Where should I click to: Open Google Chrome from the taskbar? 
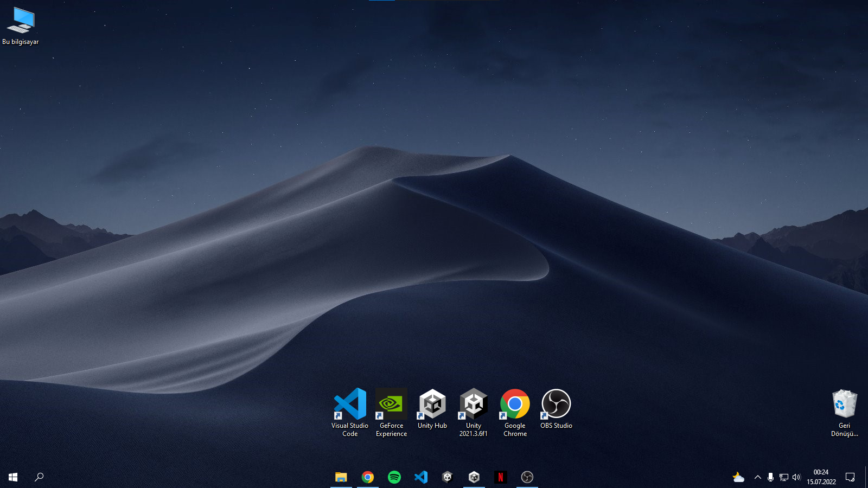[x=368, y=477]
